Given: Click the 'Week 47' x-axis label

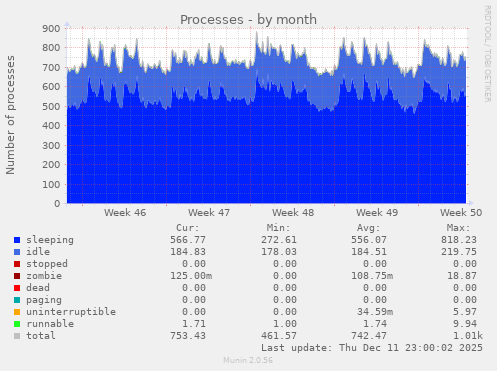Looking at the screenshot, I should click(x=209, y=213).
